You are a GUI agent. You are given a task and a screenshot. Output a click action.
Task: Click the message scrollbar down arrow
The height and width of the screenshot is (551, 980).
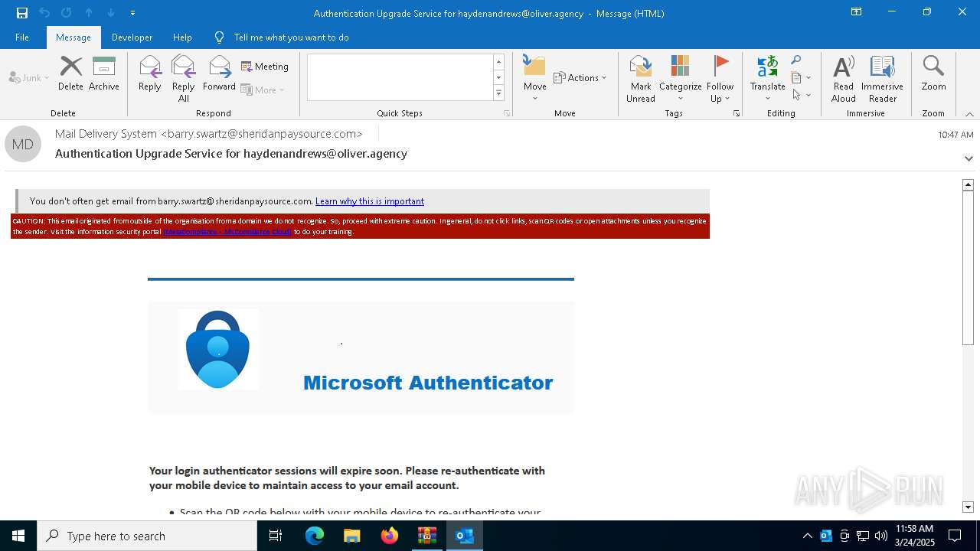968,507
